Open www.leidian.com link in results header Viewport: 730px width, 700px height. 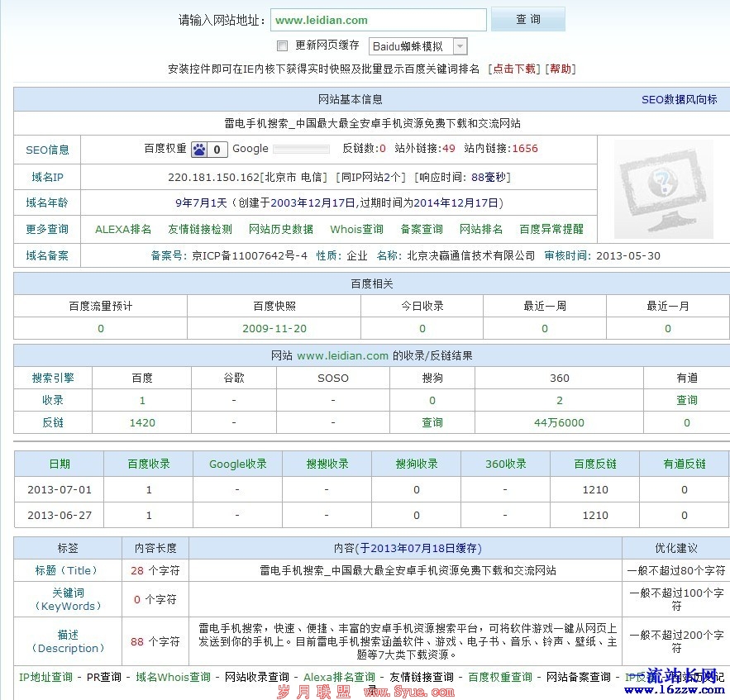coord(342,356)
